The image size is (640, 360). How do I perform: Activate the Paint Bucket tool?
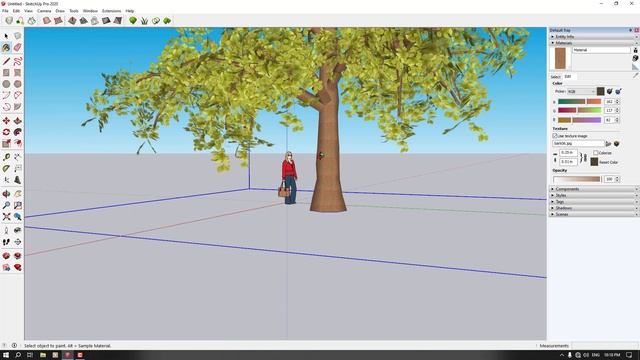tap(6, 48)
